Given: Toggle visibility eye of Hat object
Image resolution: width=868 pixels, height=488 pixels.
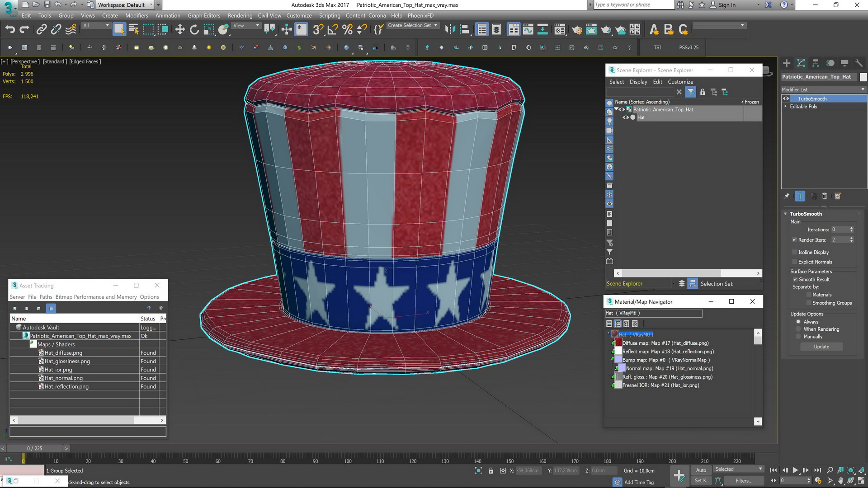Looking at the screenshot, I should [x=626, y=117].
